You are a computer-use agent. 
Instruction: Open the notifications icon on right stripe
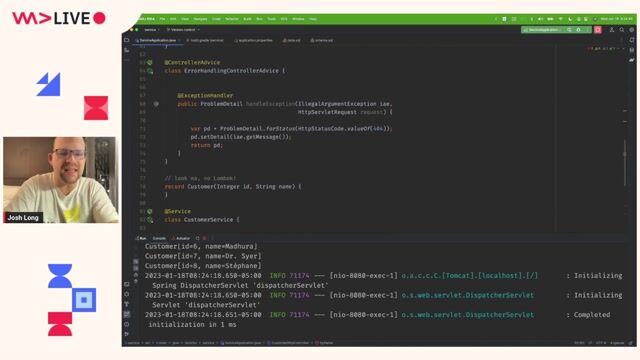tap(631, 40)
